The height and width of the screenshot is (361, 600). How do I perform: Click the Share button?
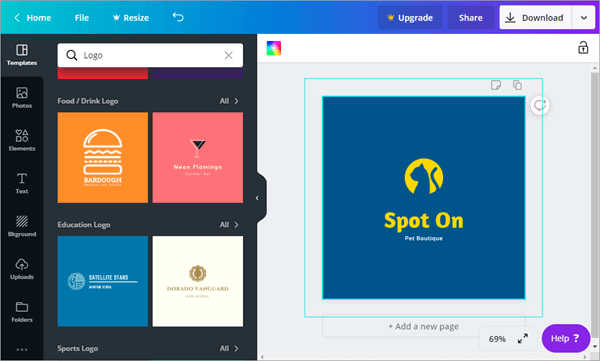(x=471, y=18)
